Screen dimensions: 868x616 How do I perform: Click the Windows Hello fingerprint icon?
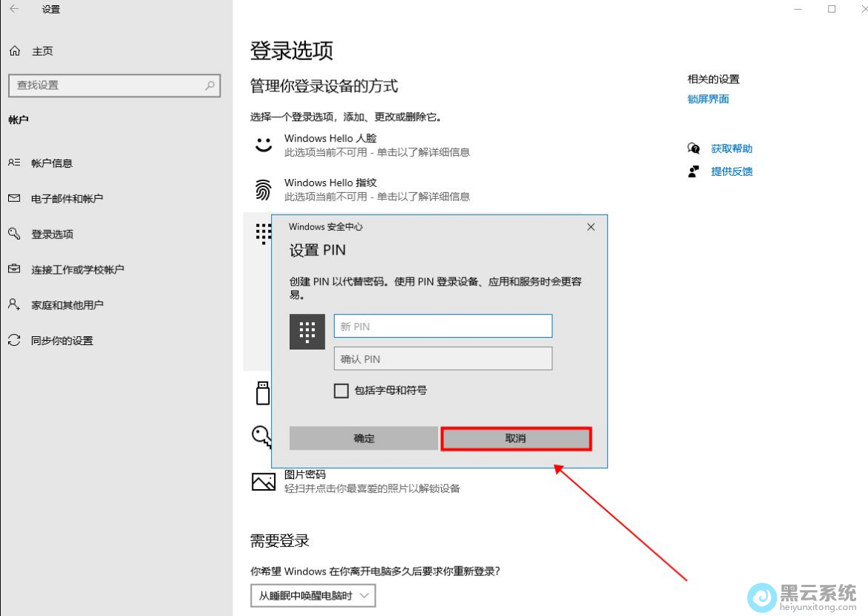click(264, 190)
